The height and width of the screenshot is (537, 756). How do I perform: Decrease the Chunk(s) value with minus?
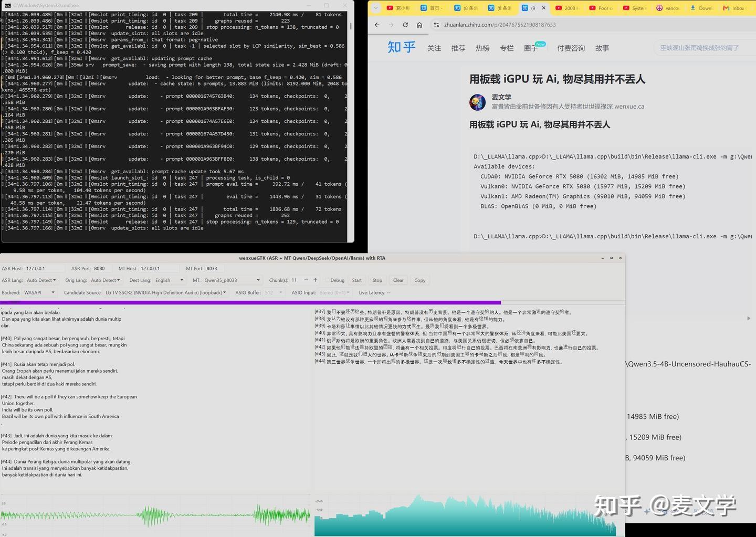pos(306,280)
